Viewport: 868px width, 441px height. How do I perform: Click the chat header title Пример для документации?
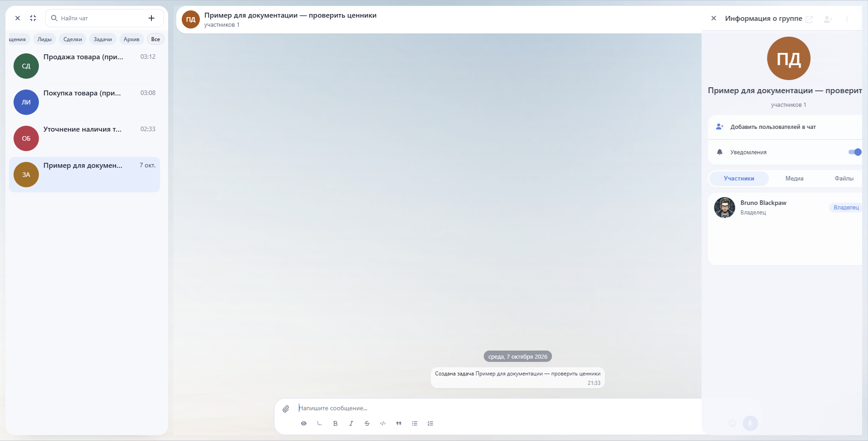[290, 15]
